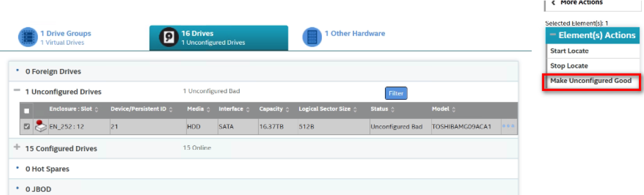
Task: Sort by Device/Persistent ID column
Action: pos(142,109)
